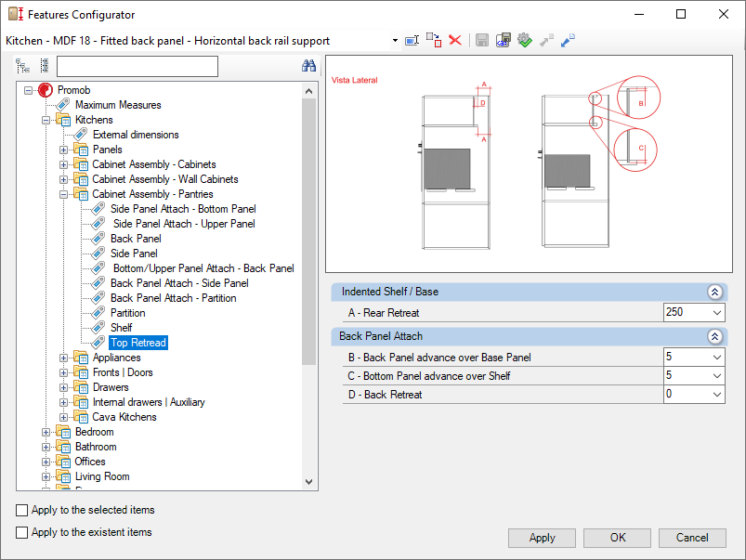
Task: Select External dimensions in the tree
Action: coord(136,135)
